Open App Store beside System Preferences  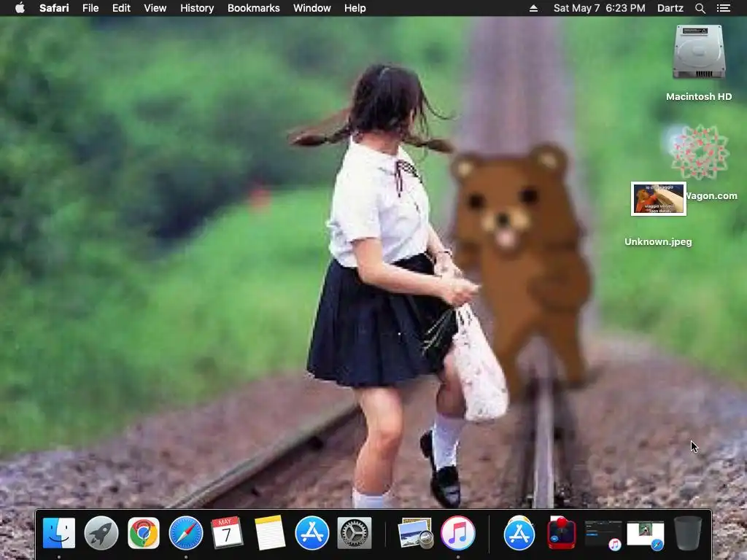coord(312,533)
